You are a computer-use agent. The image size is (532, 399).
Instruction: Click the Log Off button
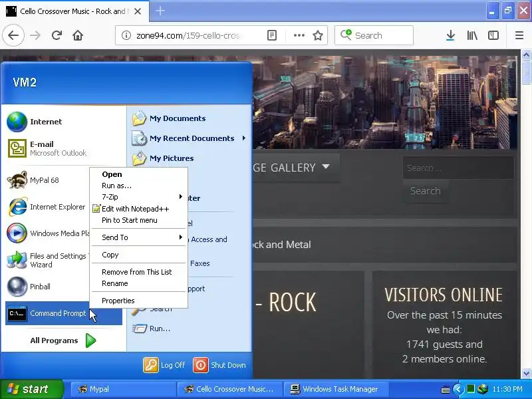point(164,365)
